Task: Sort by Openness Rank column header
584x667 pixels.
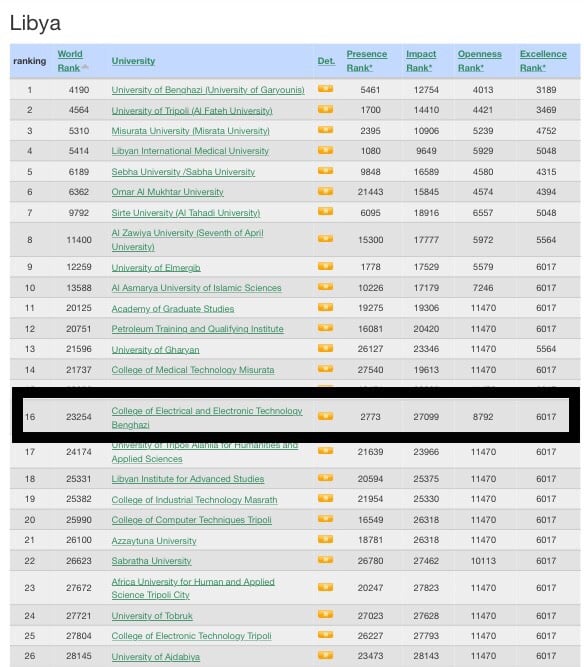Action: [x=480, y=61]
